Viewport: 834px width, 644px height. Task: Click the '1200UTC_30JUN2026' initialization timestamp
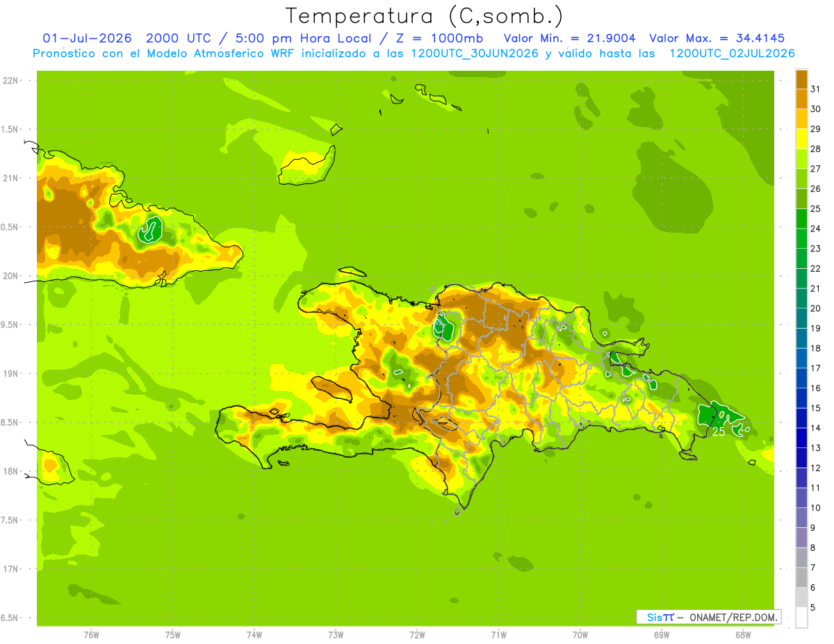pyautogui.click(x=474, y=53)
